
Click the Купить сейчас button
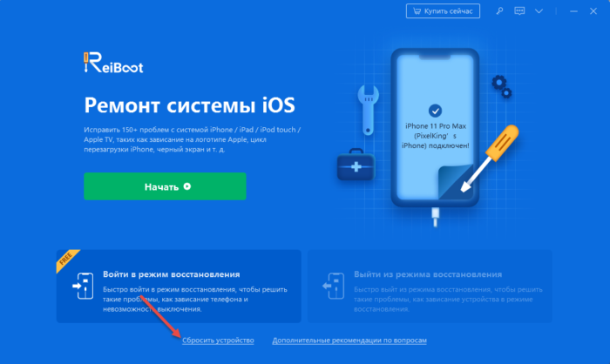click(x=443, y=11)
